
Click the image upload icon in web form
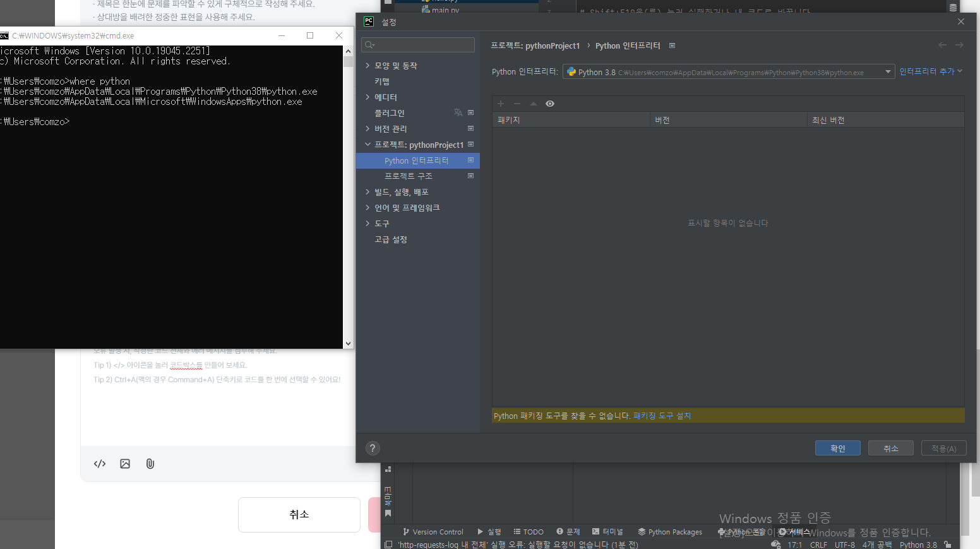point(125,464)
